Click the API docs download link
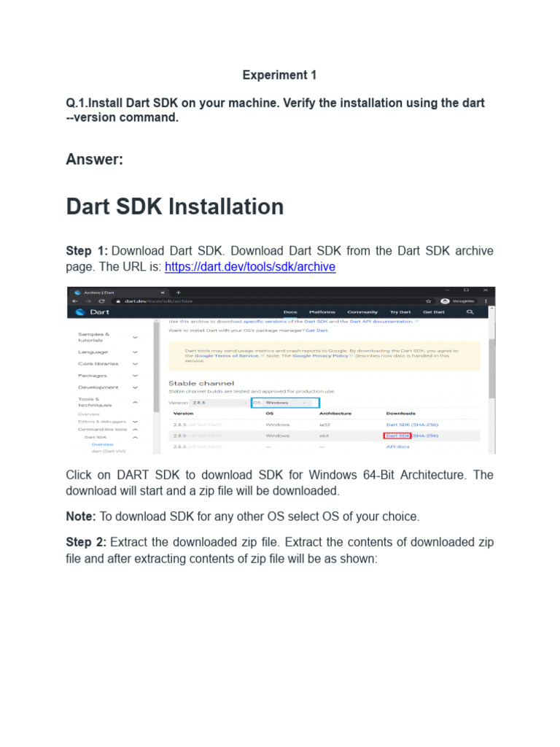This screenshot has height=747, width=560. point(397,447)
